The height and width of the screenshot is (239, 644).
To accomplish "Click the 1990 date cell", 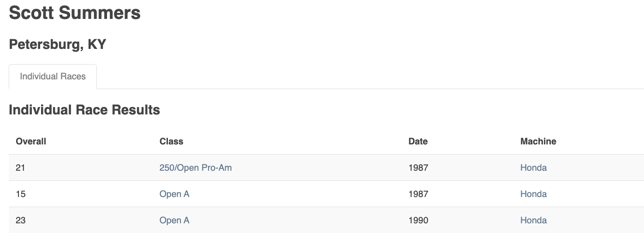I will [x=418, y=221].
